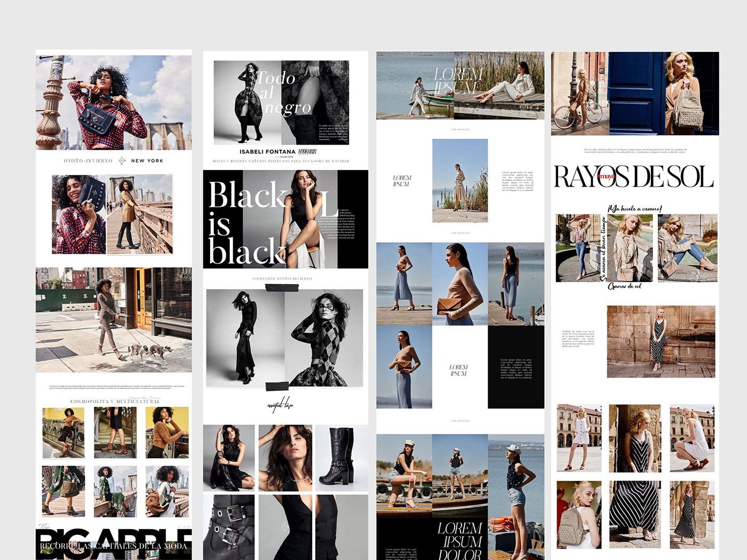Open the 'Black is black' banner
The image size is (747, 560).
click(285, 219)
